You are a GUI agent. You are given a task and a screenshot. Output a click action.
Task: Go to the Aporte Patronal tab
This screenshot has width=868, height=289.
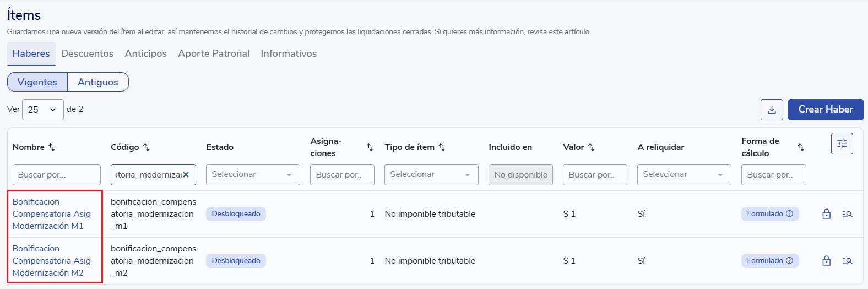click(214, 53)
